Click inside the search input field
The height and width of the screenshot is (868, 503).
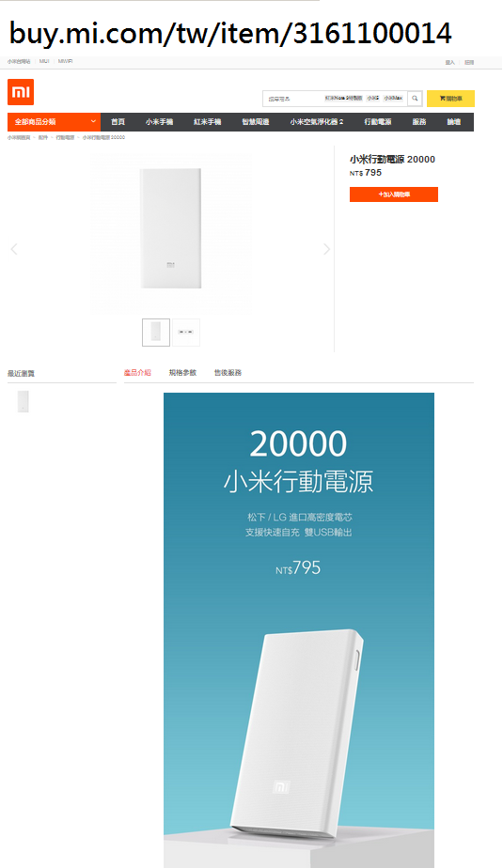[293, 99]
